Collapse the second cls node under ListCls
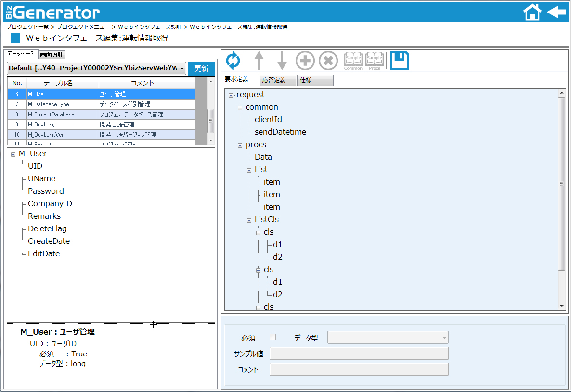The width and height of the screenshot is (571, 392). tap(258, 270)
